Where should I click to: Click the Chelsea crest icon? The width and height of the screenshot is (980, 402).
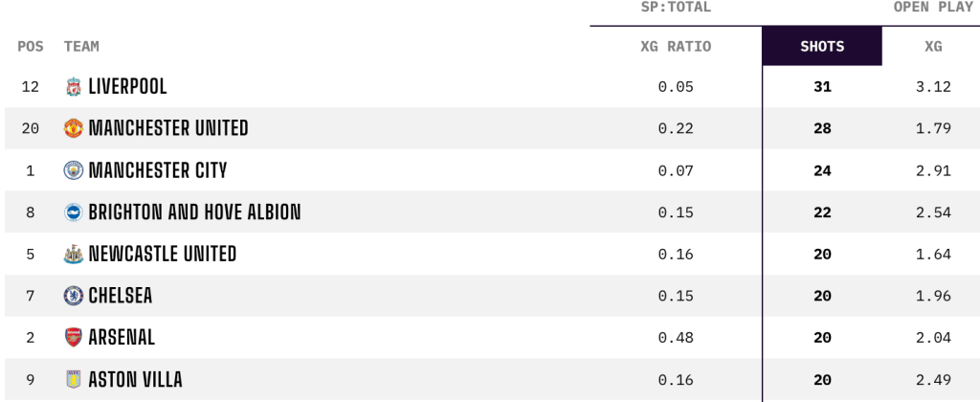tap(73, 296)
